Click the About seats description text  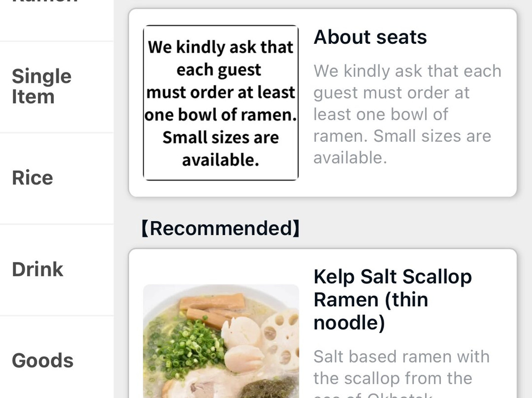407,114
